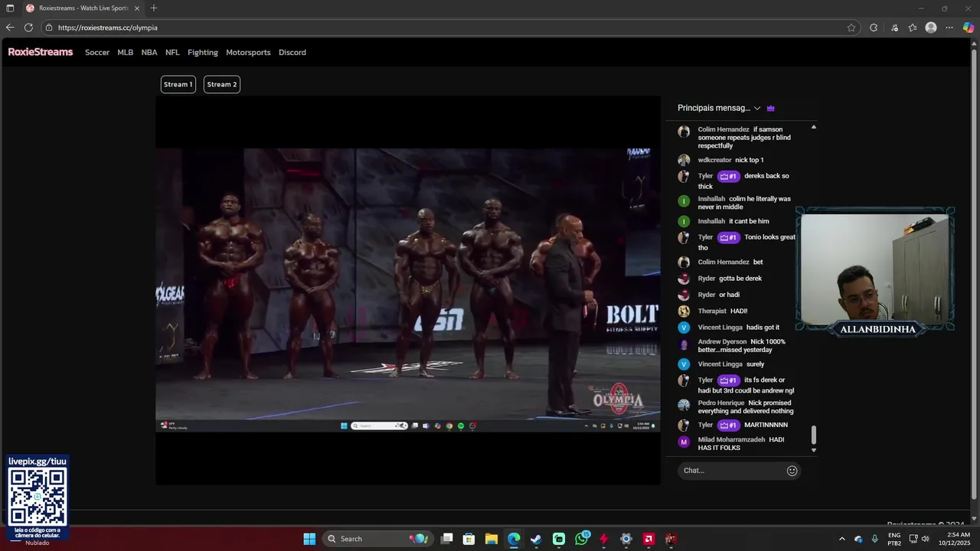Screen dimensions: 980x551
Task: Click the ALLANBIDINHA webcam overlay
Action: (x=876, y=272)
